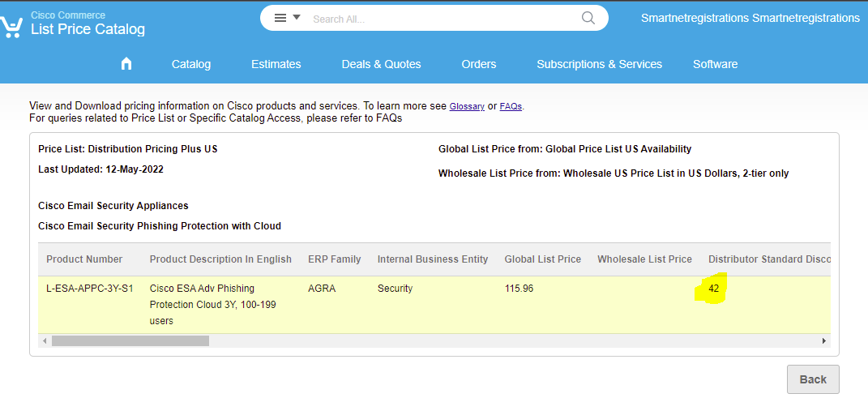The image size is (868, 398).
Task: Click Internal Business Entity column header
Action: click(433, 259)
